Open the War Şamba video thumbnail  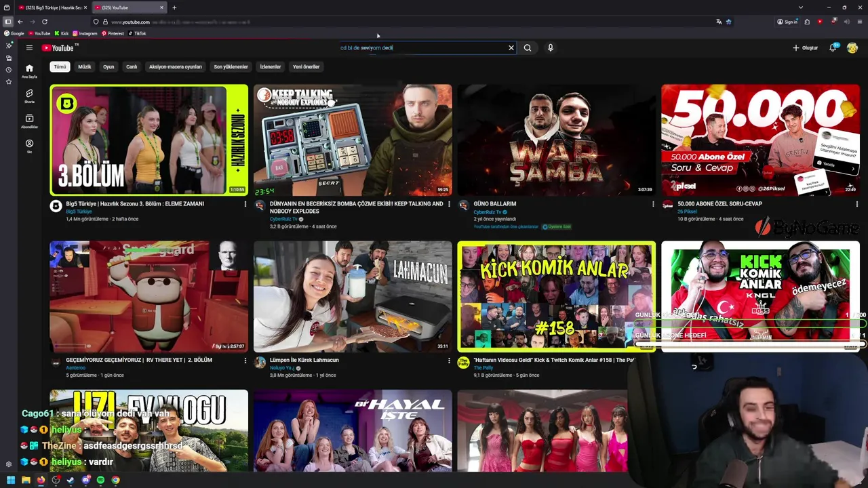click(556, 140)
